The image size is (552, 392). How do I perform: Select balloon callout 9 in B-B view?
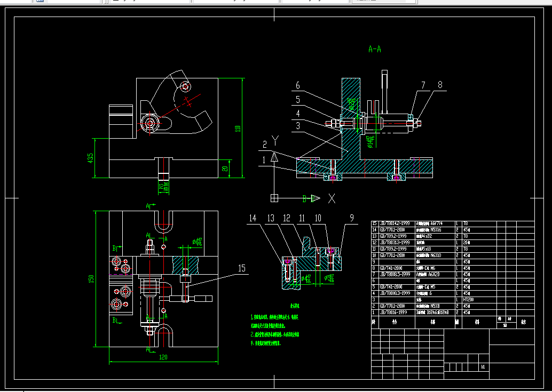(x=352, y=218)
